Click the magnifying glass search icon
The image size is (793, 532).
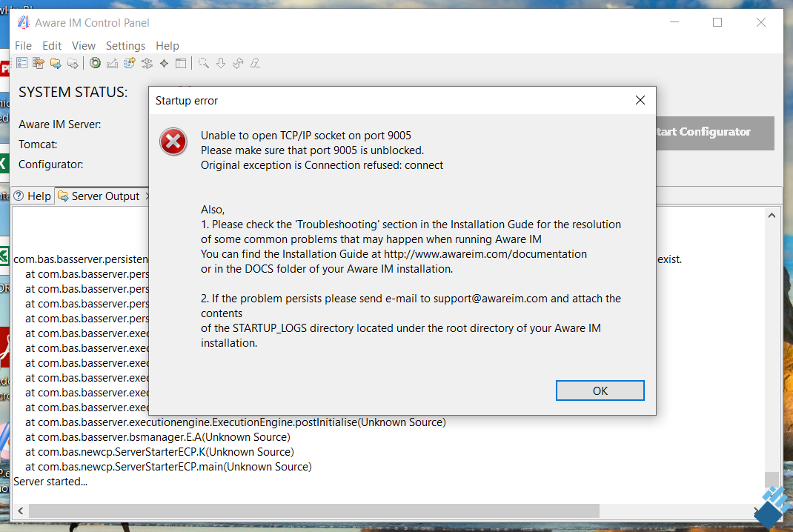[x=204, y=63]
